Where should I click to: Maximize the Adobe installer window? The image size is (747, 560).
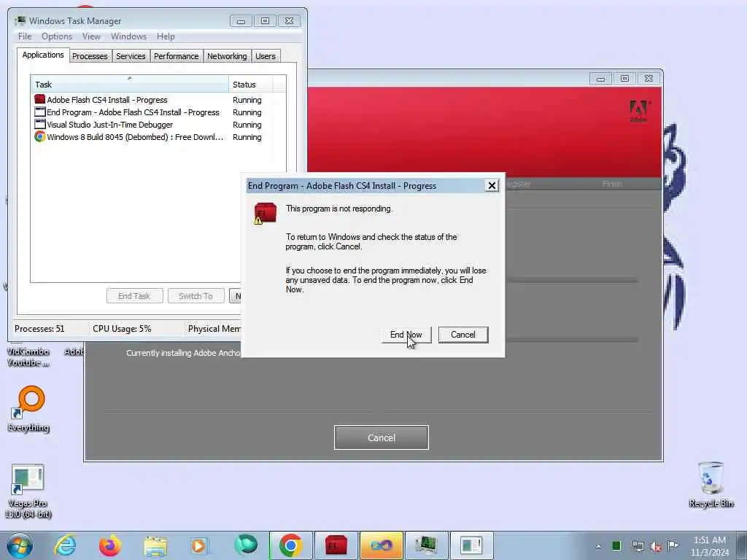pyautogui.click(x=624, y=79)
